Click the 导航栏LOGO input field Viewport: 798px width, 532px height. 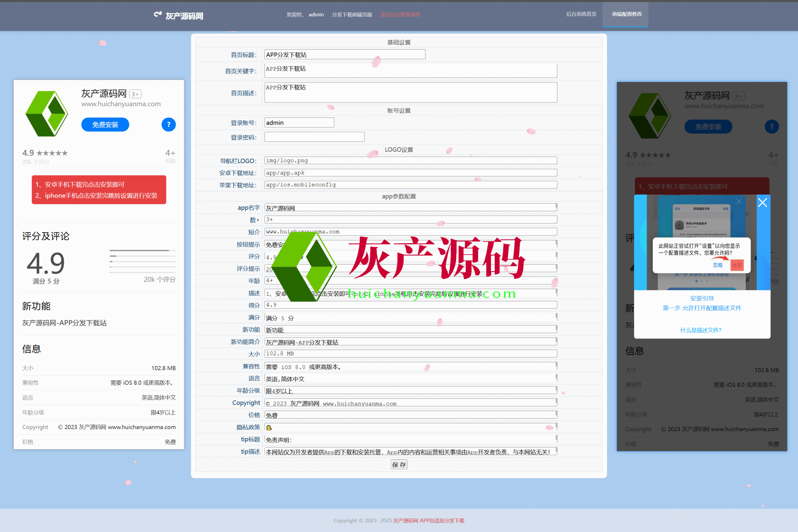click(x=411, y=161)
